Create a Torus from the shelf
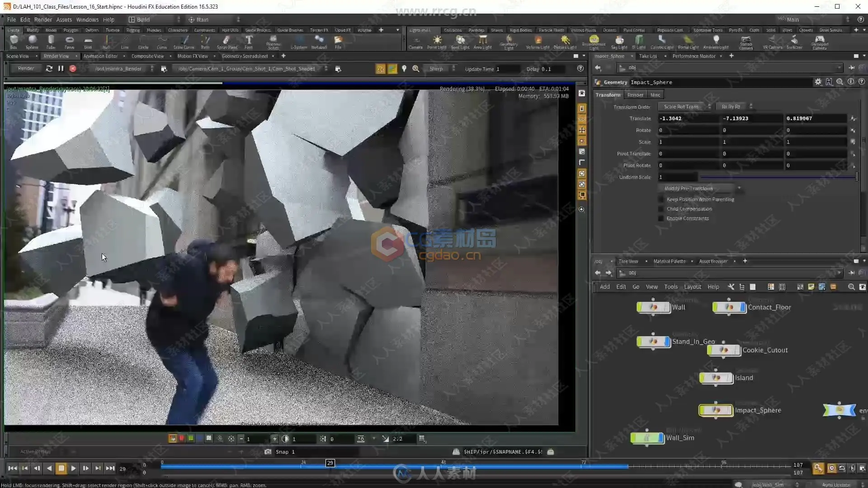Viewport: 868px width, 488px height. point(69,42)
